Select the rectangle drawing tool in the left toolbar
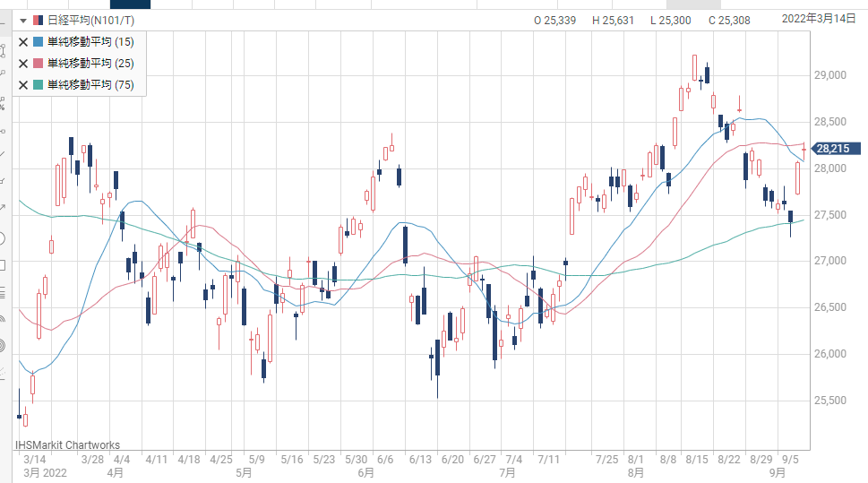Image resolution: width=868 pixels, height=483 pixels. coord(3,265)
